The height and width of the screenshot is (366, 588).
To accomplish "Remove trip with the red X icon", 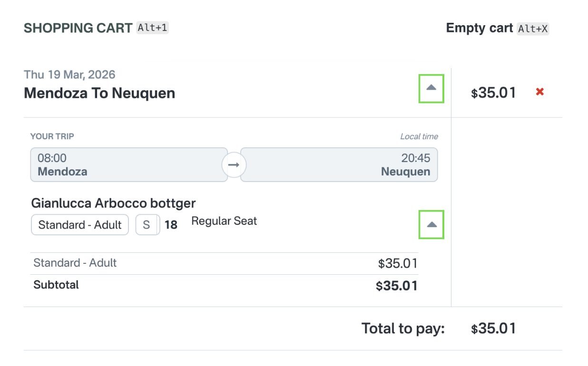I will tap(539, 92).
